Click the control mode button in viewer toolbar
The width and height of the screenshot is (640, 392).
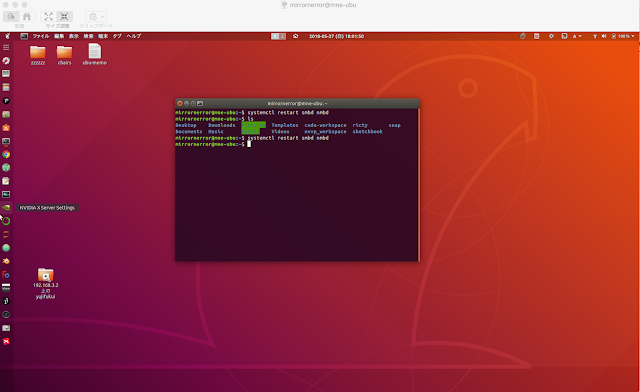pyautogui.click(x=11, y=17)
